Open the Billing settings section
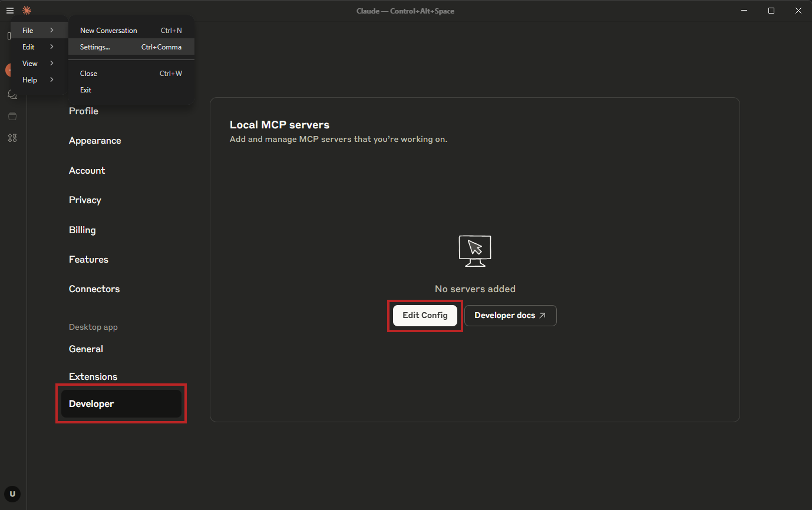The image size is (812, 510). coord(82,230)
